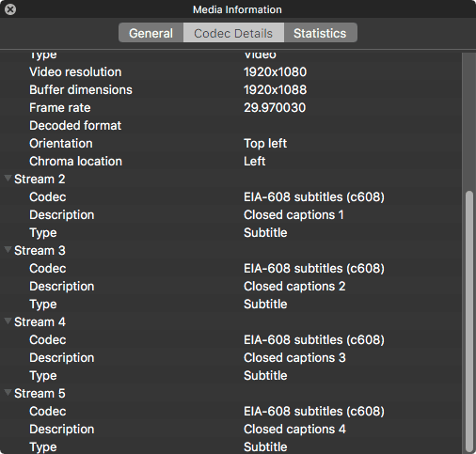Click the Orientation label

pyautogui.click(x=61, y=144)
